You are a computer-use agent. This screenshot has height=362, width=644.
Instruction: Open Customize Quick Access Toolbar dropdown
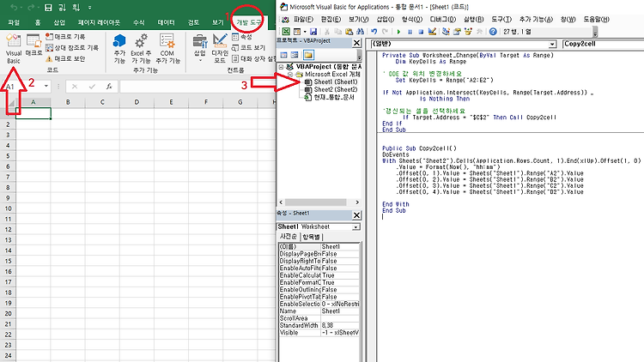point(89,8)
